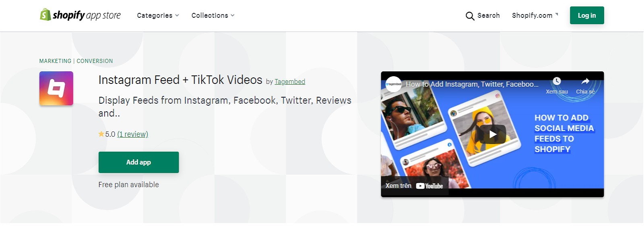Open the MARKETING category link
This screenshot has height=244, width=644.
(x=55, y=61)
